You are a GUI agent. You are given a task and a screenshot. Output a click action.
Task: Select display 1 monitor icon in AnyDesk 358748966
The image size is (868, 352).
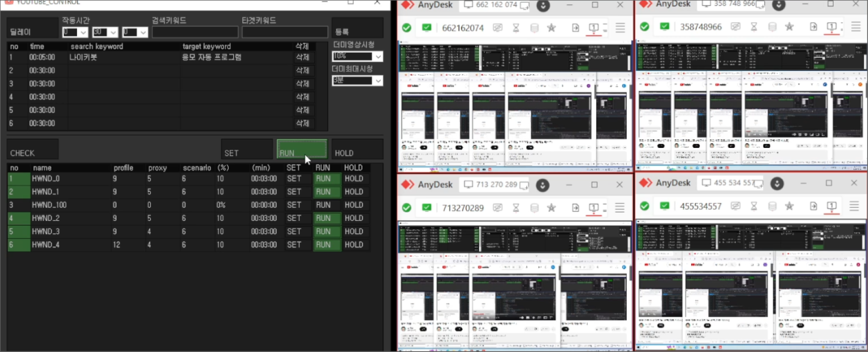(x=831, y=26)
